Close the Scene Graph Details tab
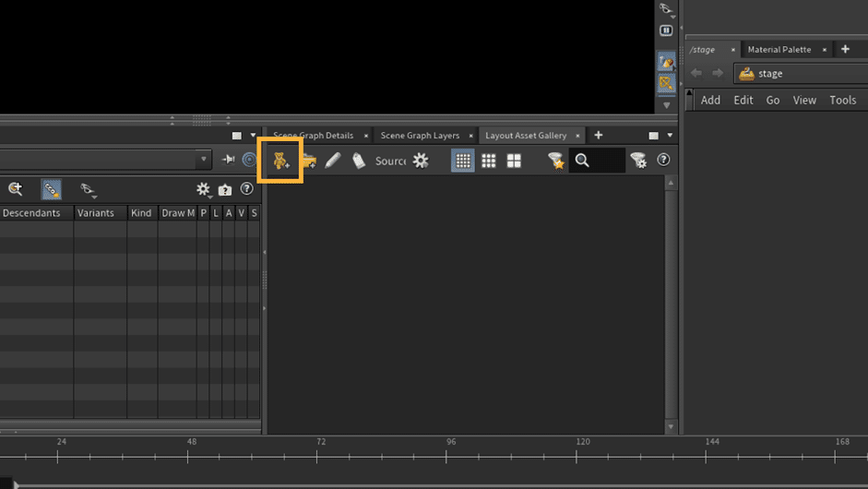 [x=366, y=136]
